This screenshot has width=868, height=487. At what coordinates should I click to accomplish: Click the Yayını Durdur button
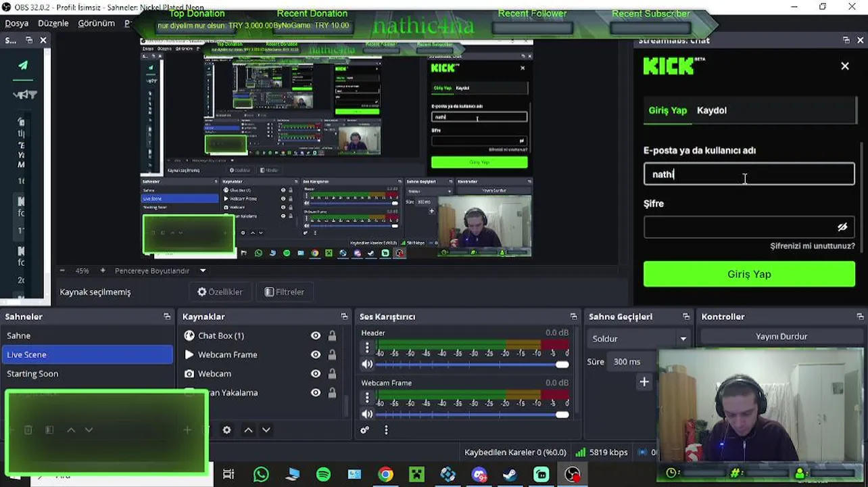(781, 336)
